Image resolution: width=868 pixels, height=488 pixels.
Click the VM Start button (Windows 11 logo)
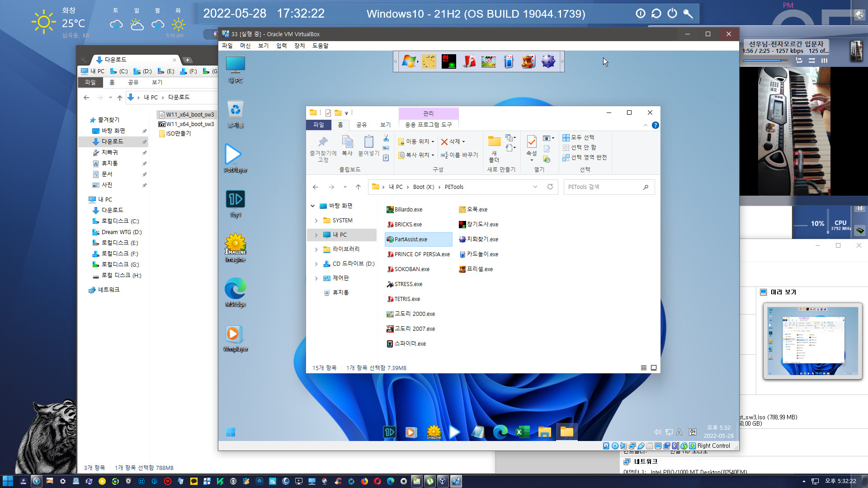pos(231,432)
